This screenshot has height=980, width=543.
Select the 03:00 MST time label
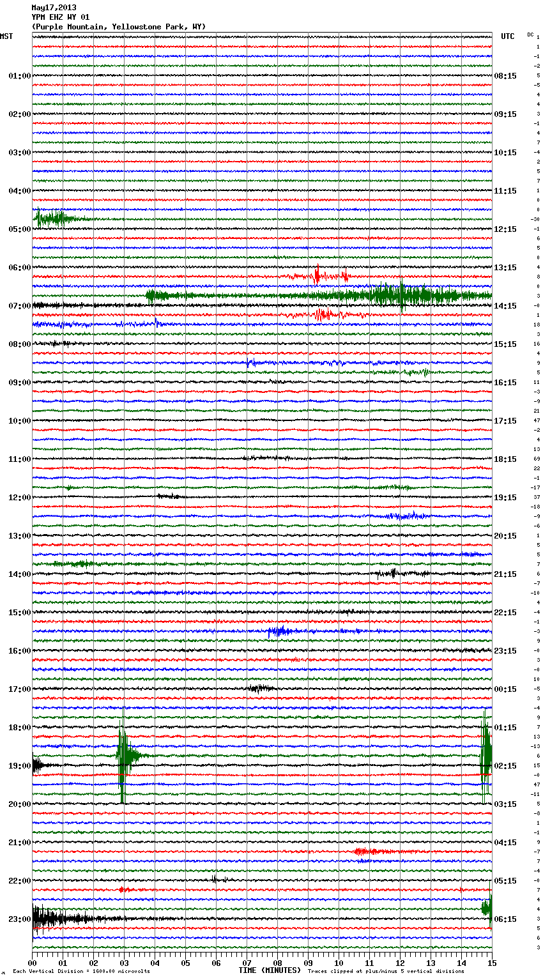[20, 153]
